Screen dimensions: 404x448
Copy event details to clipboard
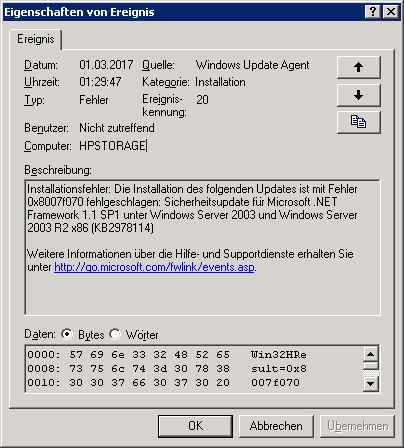click(x=359, y=122)
